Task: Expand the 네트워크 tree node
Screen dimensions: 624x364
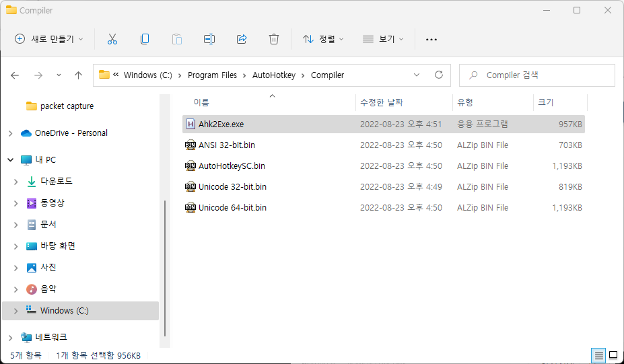Action: pyautogui.click(x=11, y=338)
